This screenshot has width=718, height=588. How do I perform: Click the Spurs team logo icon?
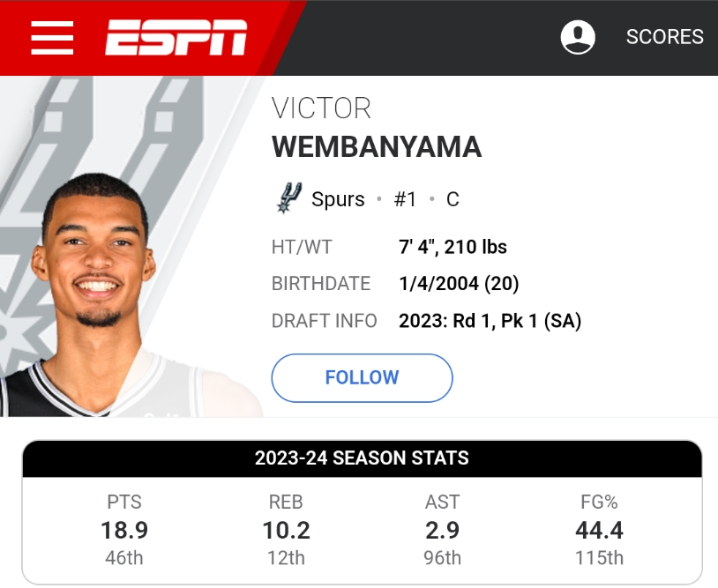pos(288,198)
